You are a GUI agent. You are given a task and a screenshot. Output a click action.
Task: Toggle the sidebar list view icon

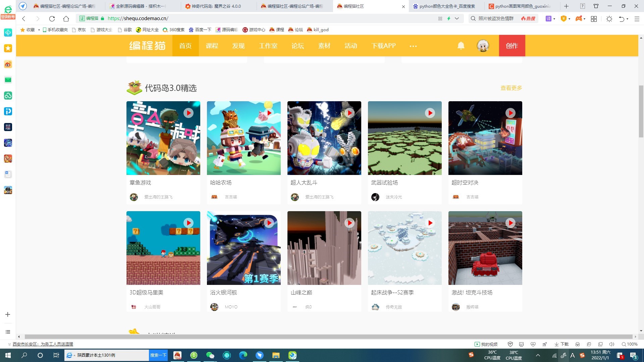8,332
